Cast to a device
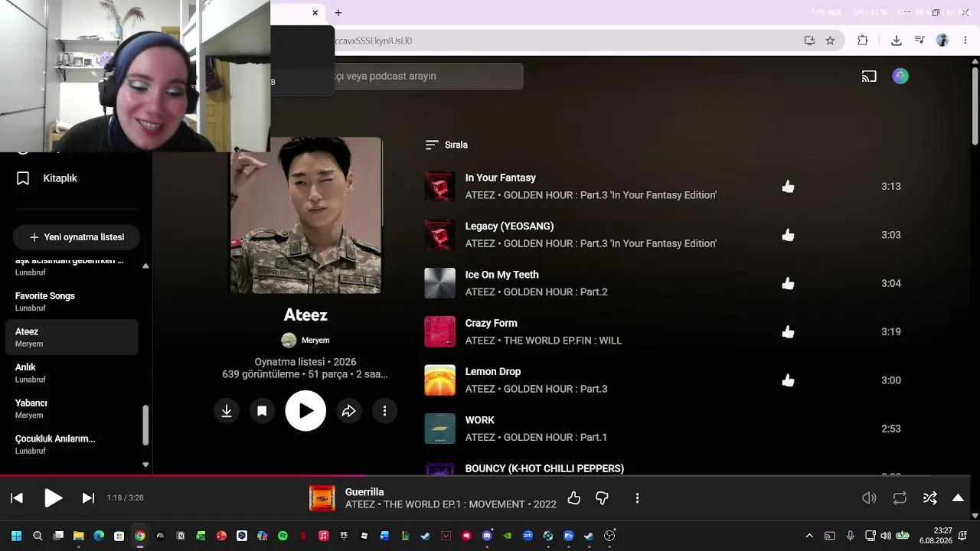 pos(869,76)
